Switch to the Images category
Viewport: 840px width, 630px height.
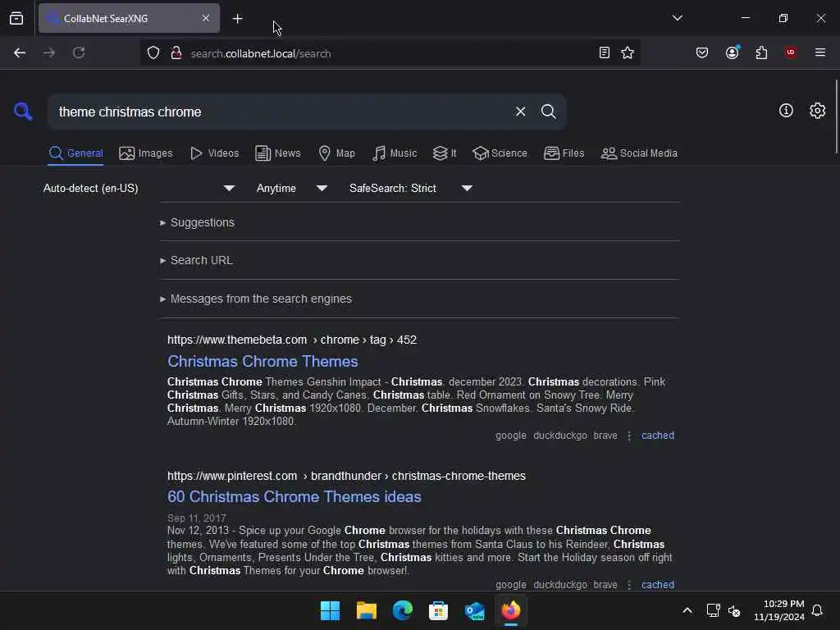[146, 153]
